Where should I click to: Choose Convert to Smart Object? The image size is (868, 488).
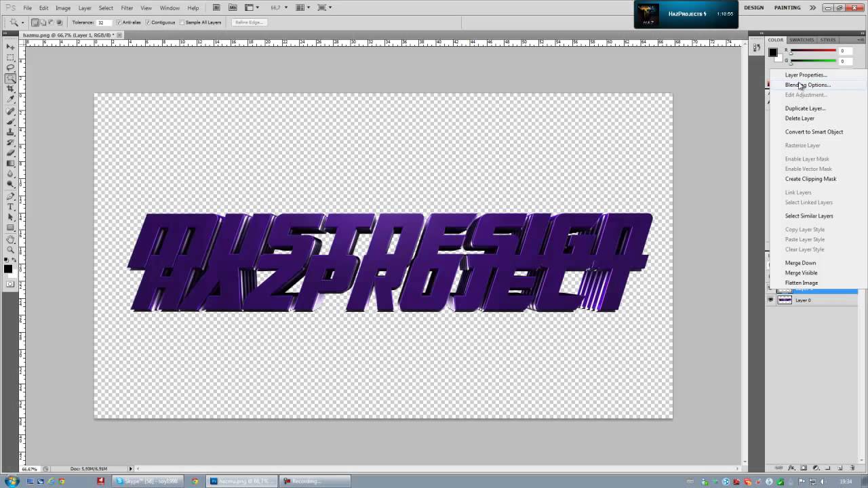tap(814, 132)
